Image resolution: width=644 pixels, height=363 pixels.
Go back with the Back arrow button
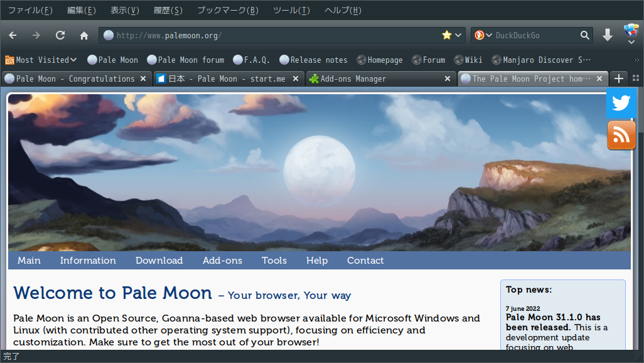click(x=13, y=35)
